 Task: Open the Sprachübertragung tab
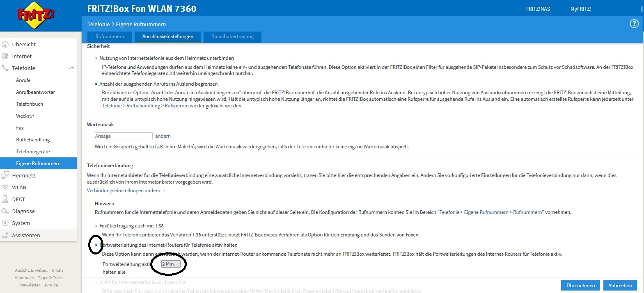coord(232,36)
